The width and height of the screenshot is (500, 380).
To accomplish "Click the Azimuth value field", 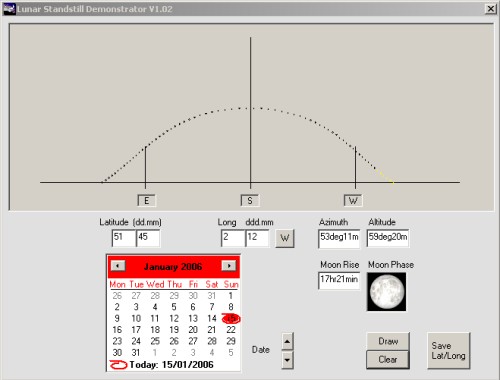I will point(339,238).
